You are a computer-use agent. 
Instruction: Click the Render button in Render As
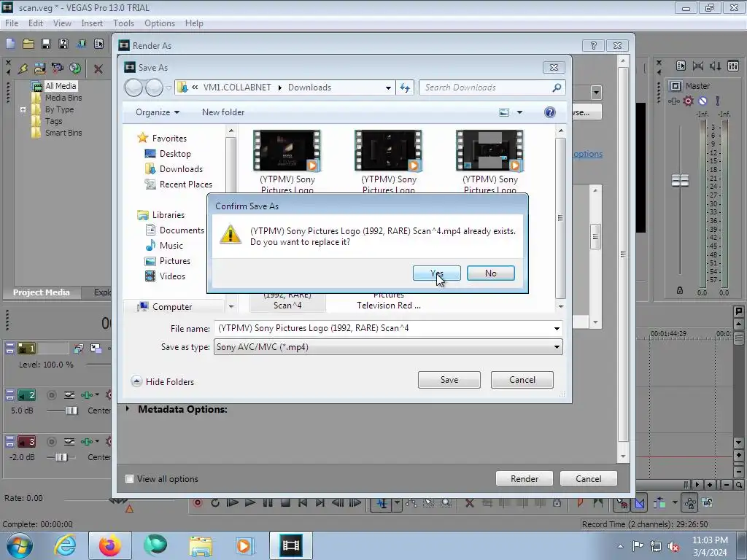[525, 478]
